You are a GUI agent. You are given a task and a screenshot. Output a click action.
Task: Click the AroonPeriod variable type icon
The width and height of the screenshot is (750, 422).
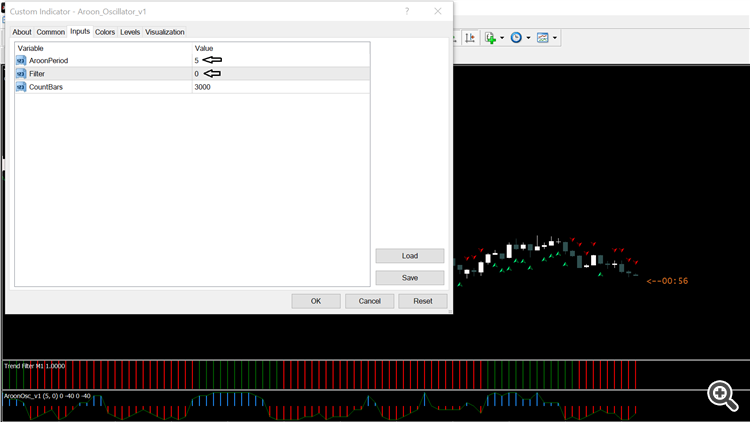coord(21,61)
